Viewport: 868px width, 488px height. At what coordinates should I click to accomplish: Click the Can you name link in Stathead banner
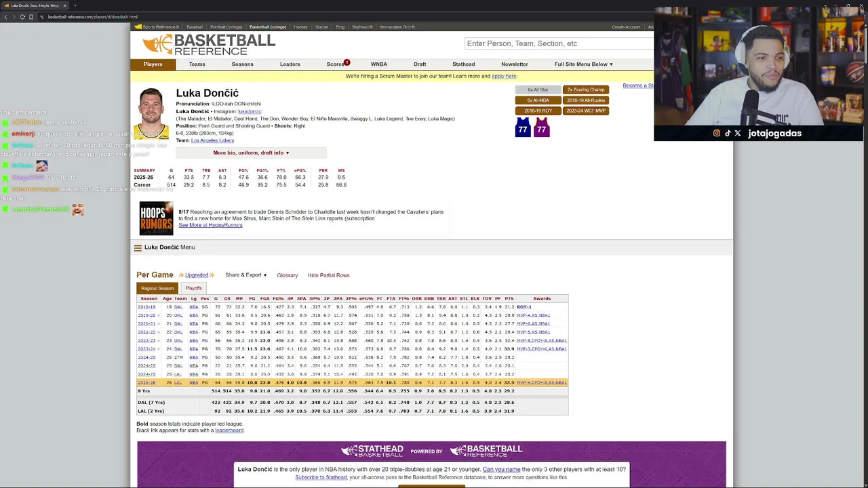tap(502, 470)
